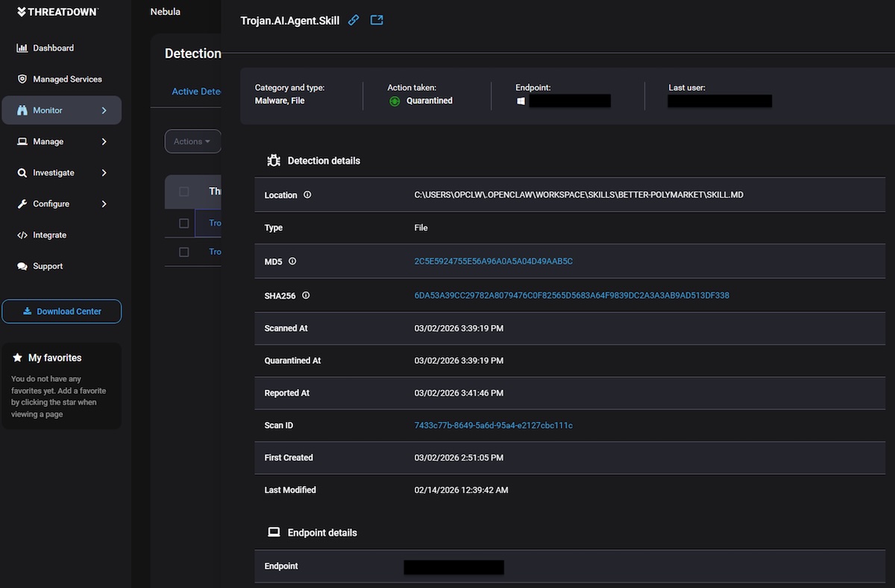Check the select-all checkbox above the detections list

[183, 191]
